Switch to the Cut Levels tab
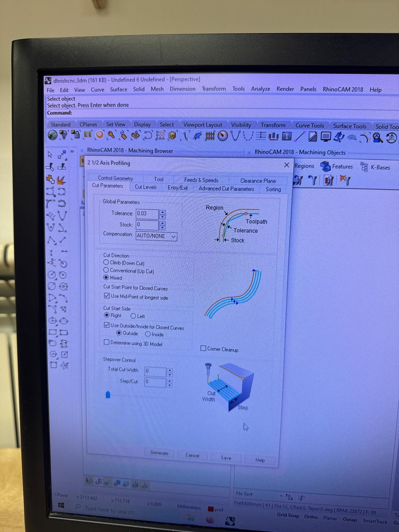Image resolution: width=399 pixels, height=532 pixels. (146, 187)
